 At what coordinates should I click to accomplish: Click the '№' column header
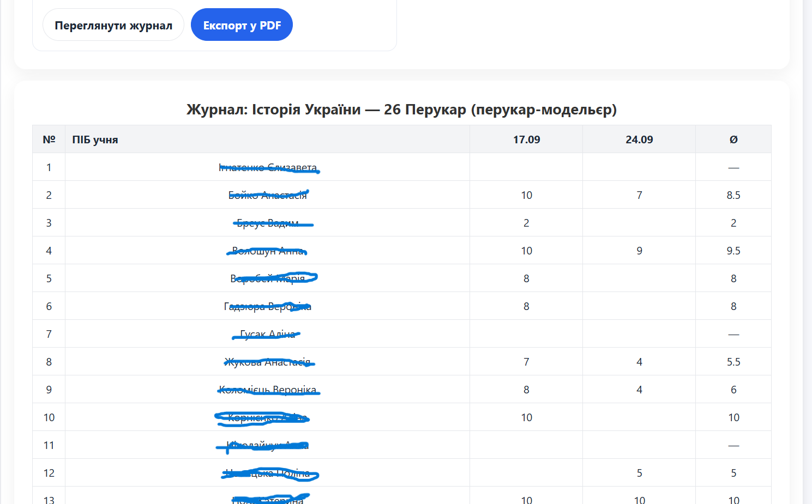[49, 139]
